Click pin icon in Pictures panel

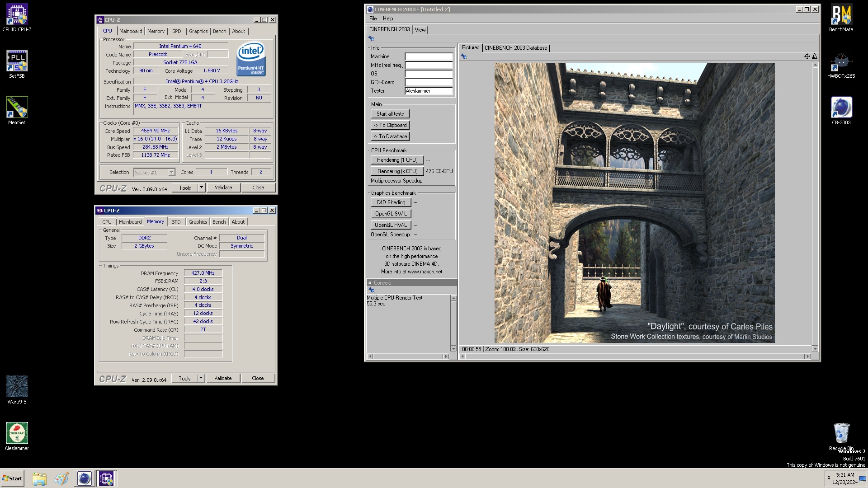point(464,56)
